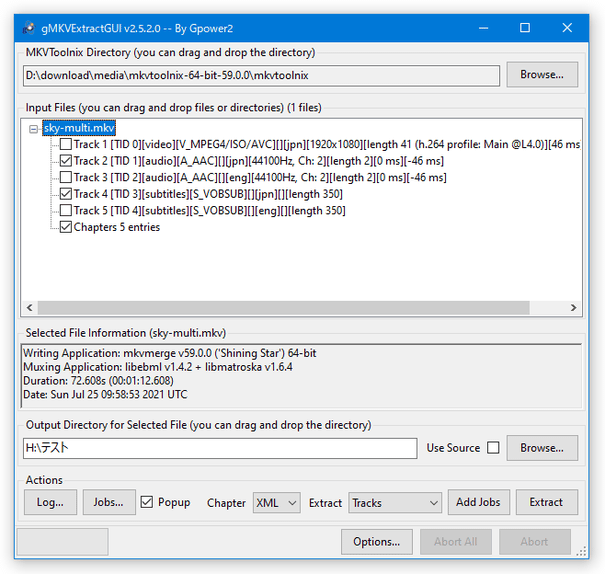Screen dimensions: 605x574
Task: Open the Extract mode Tracks dropdown
Action: point(395,503)
